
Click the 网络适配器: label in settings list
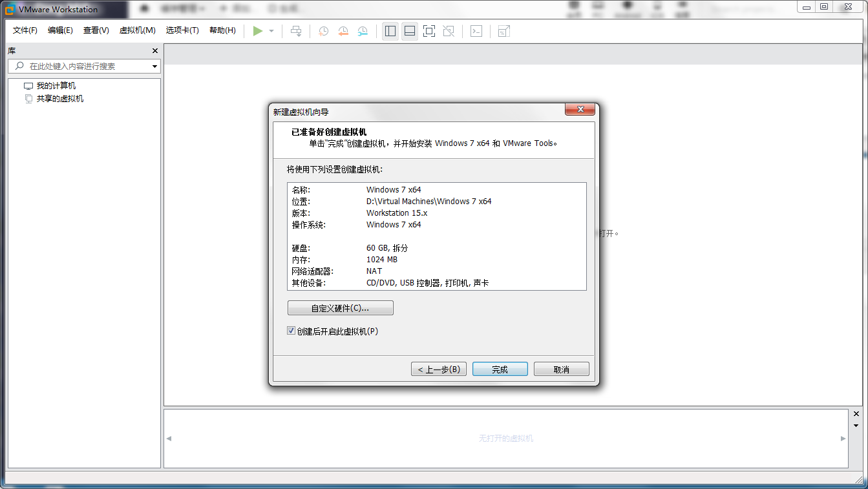point(313,271)
